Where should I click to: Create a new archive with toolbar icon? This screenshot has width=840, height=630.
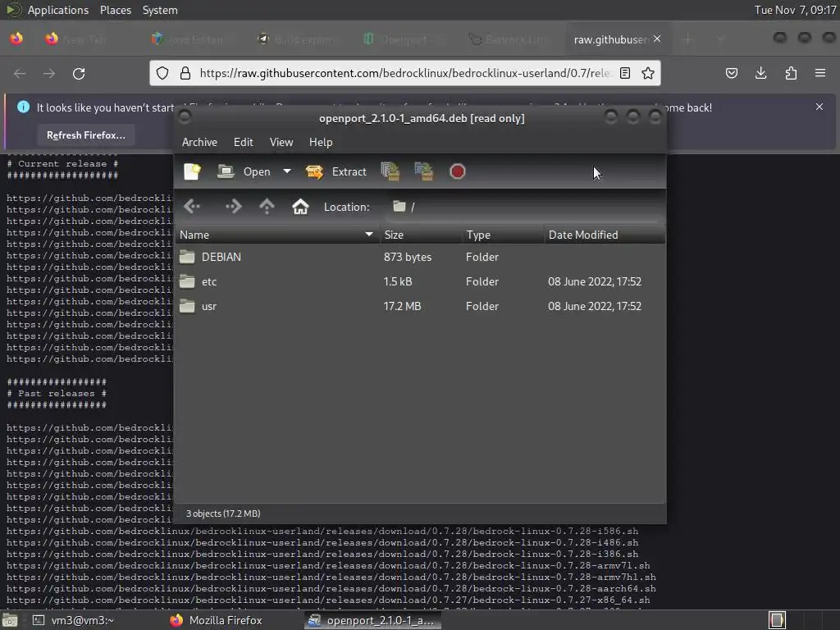click(x=192, y=171)
